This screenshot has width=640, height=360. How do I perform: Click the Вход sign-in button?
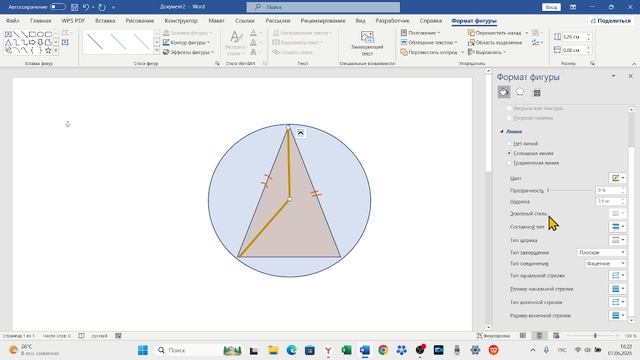click(551, 7)
